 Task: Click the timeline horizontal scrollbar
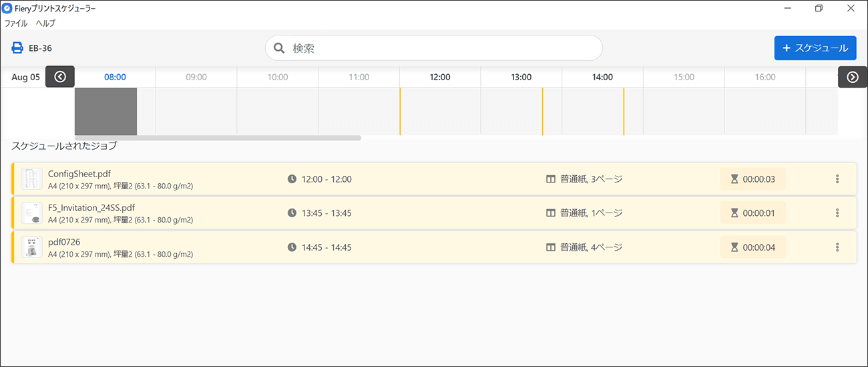point(218,138)
